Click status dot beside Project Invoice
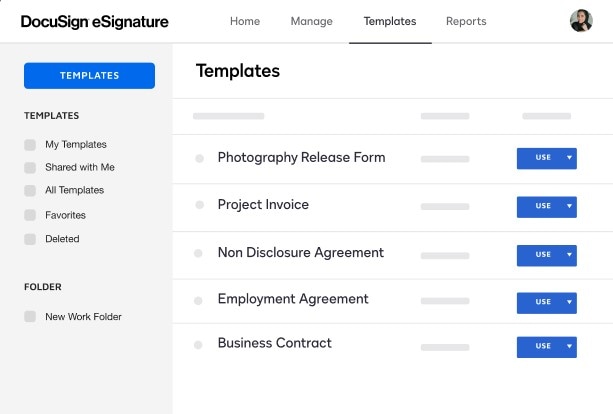The height and width of the screenshot is (414, 613). pos(199,206)
